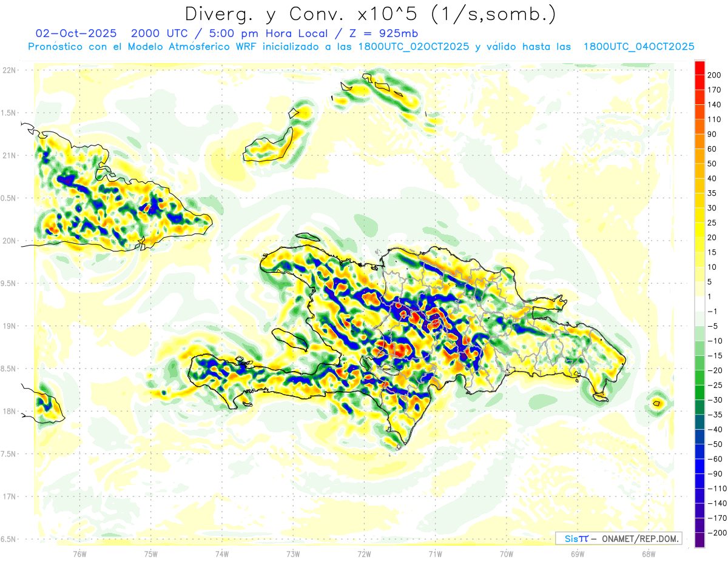The image size is (728, 562).
Task: Click the '20N' latitude axis label
Action: coord(8,241)
